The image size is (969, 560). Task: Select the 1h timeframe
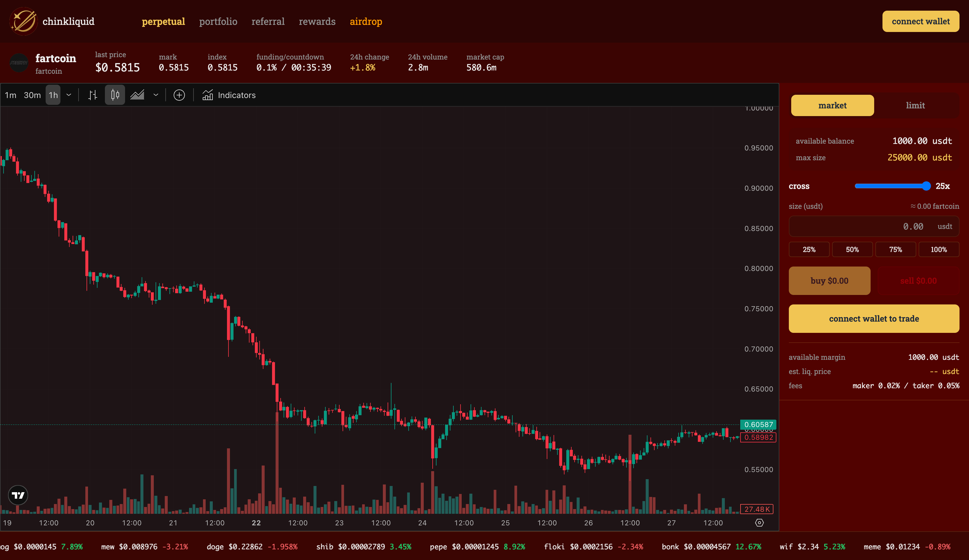53,95
